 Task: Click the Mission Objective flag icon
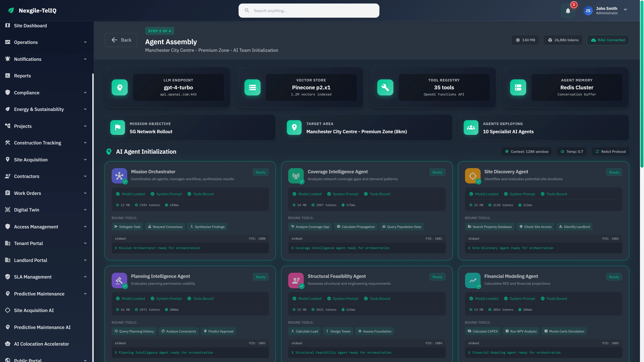tap(118, 128)
